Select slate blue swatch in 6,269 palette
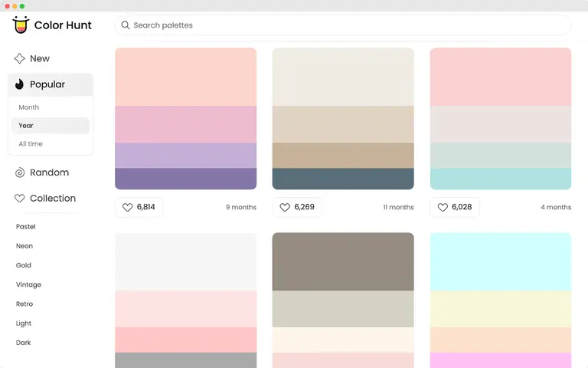This screenshot has width=588, height=368. 343,179
